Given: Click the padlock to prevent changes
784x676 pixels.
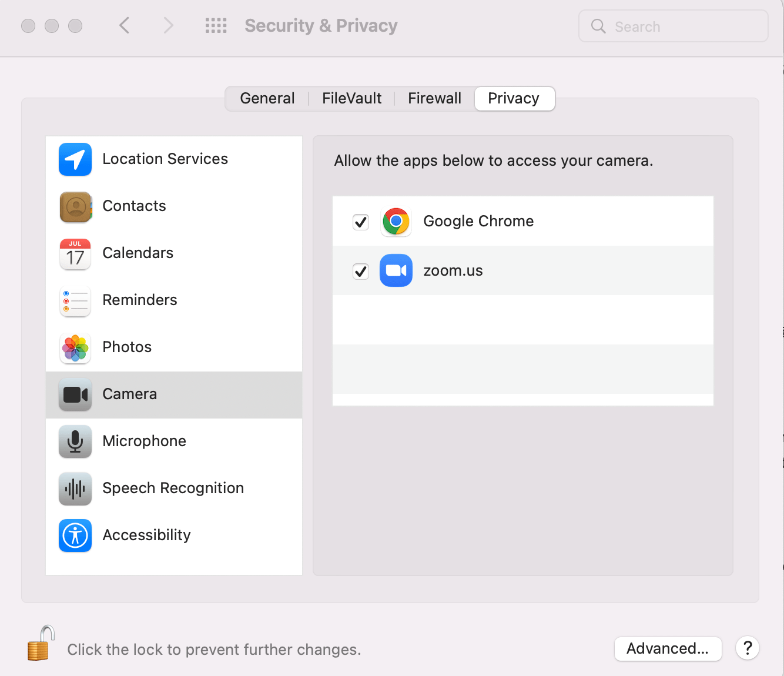Looking at the screenshot, I should 41,643.
